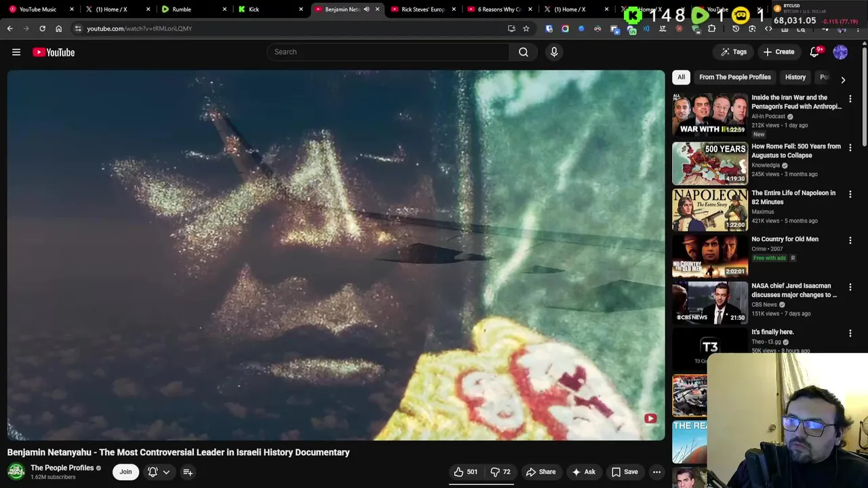Open options for NASA chief Jared Isaacman video
Screen dimensions: 868x488
pos(850,287)
